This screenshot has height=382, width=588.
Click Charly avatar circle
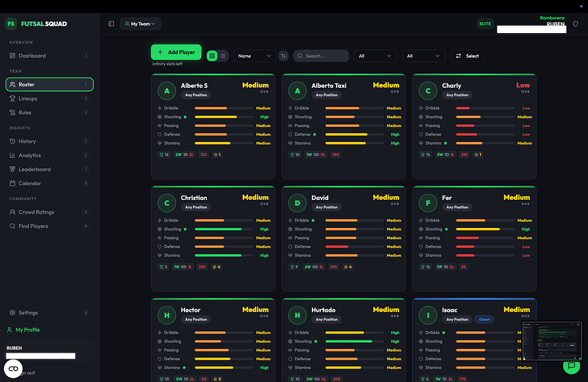(x=428, y=91)
